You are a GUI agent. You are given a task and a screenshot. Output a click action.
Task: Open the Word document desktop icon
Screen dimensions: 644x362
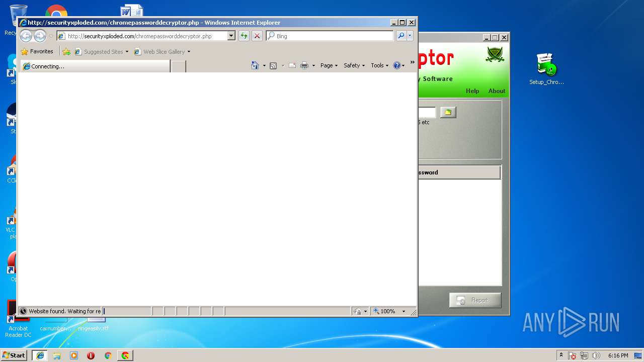pyautogui.click(x=132, y=11)
